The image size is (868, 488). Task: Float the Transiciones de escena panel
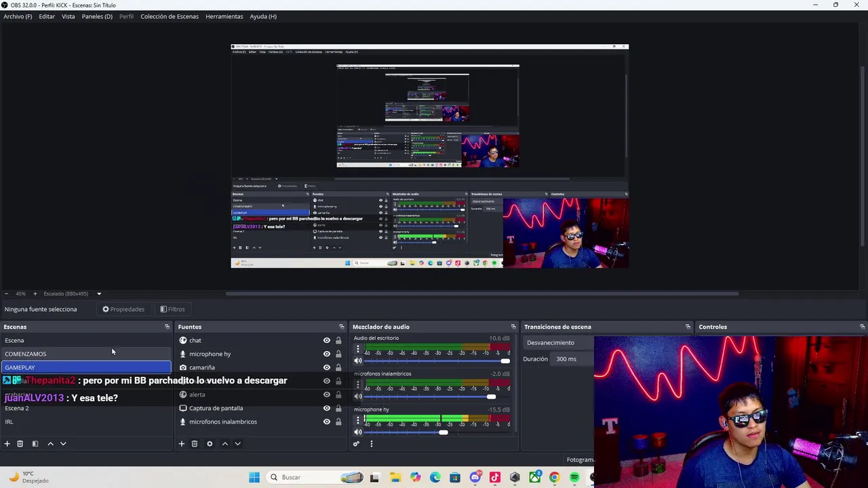point(688,327)
